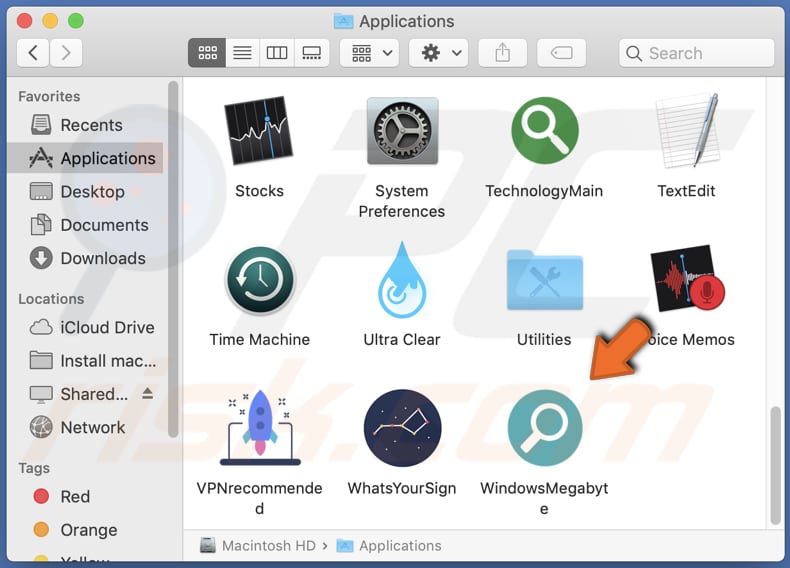Click the Time Machine label
790x568 pixels.
260,340
